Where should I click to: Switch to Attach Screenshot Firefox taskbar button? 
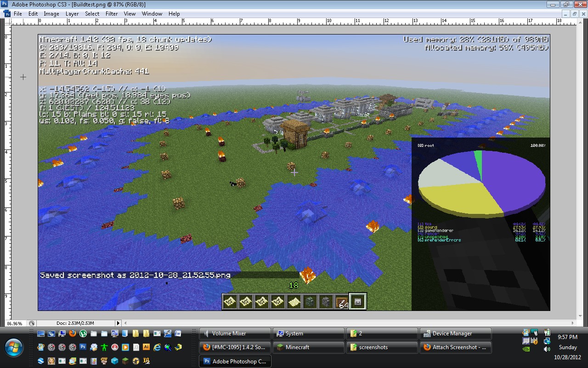(456, 347)
